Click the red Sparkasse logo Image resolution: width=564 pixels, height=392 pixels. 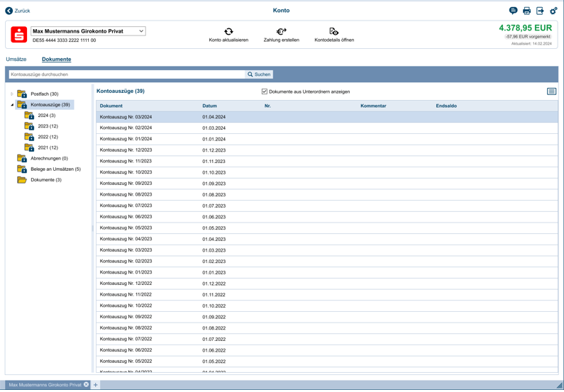point(18,35)
